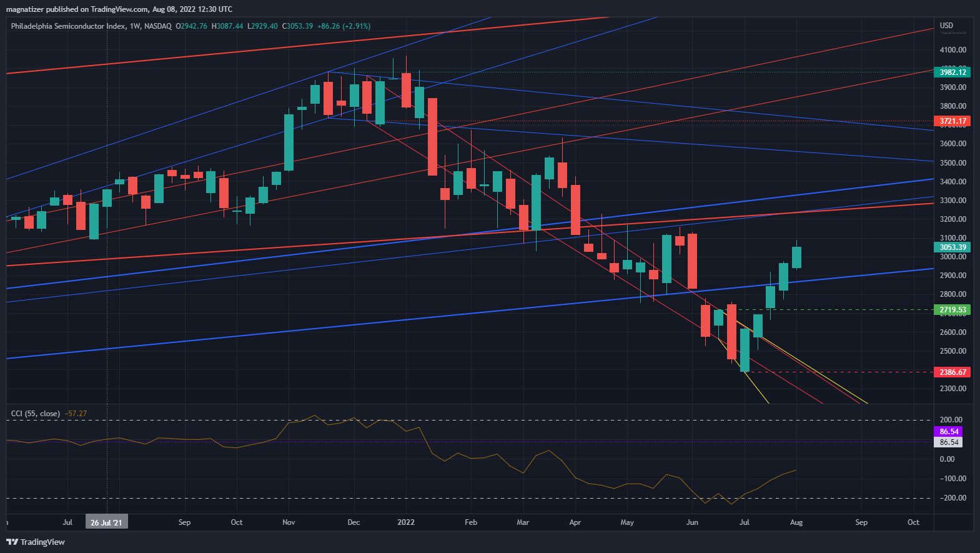Click the 2022 label on time axis
The height and width of the screenshot is (553, 980).
coord(406,522)
